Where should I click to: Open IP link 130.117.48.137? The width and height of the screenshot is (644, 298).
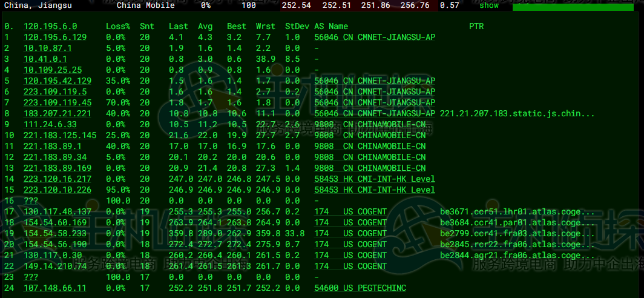click(57, 211)
